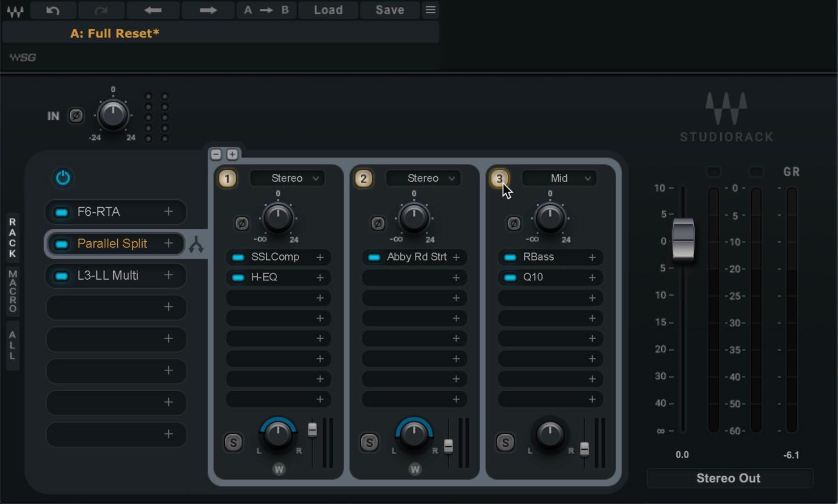Toggle the rack power bypass button
Screen dimensions: 838x504
tap(63, 178)
